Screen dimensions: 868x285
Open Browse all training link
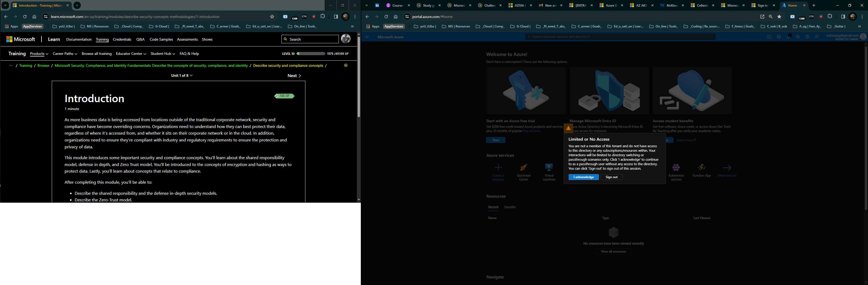(97, 54)
